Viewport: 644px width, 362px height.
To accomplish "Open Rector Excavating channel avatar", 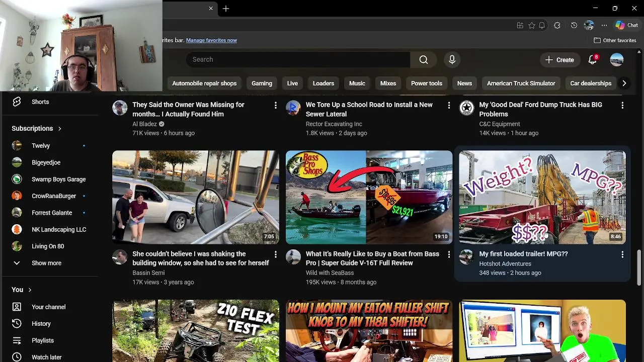I will [x=293, y=108].
